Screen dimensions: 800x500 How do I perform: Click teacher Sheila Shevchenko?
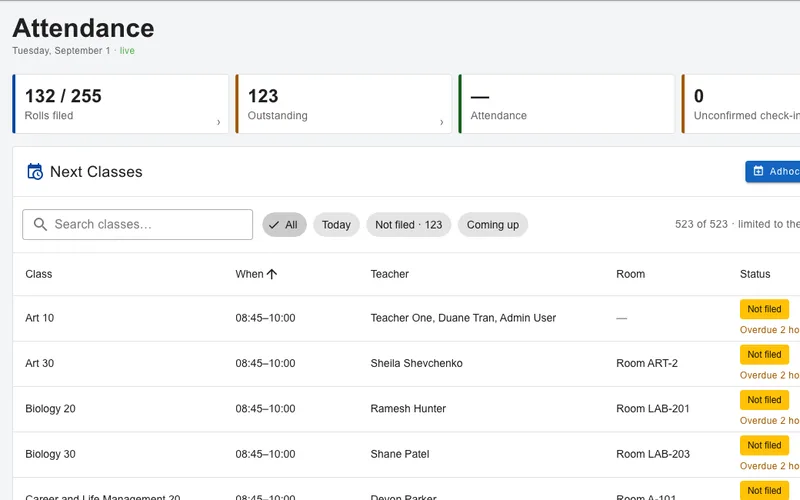[x=416, y=363]
